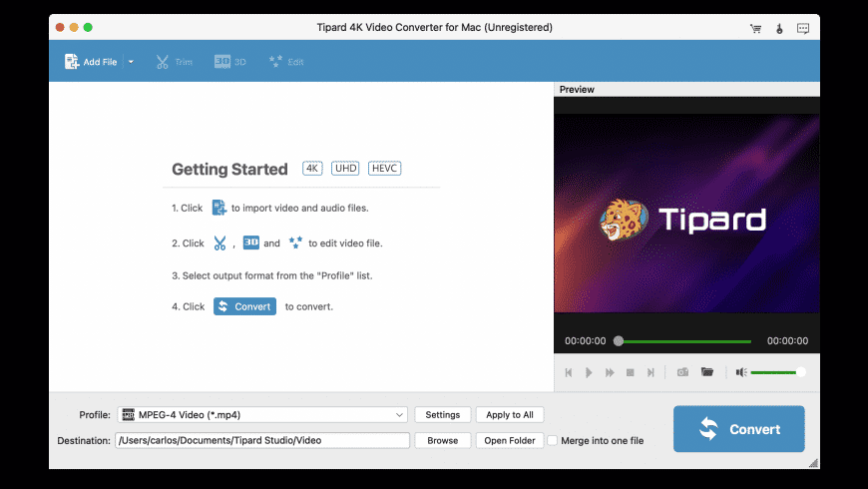The width and height of the screenshot is (868, 489).
Task: Open the snapshot folder icon
Action: point(707,371)
